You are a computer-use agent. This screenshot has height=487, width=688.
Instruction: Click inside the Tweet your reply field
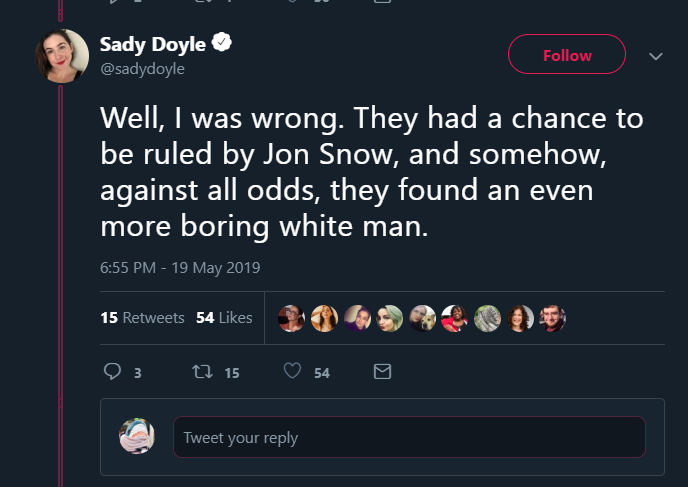point(409,437)
